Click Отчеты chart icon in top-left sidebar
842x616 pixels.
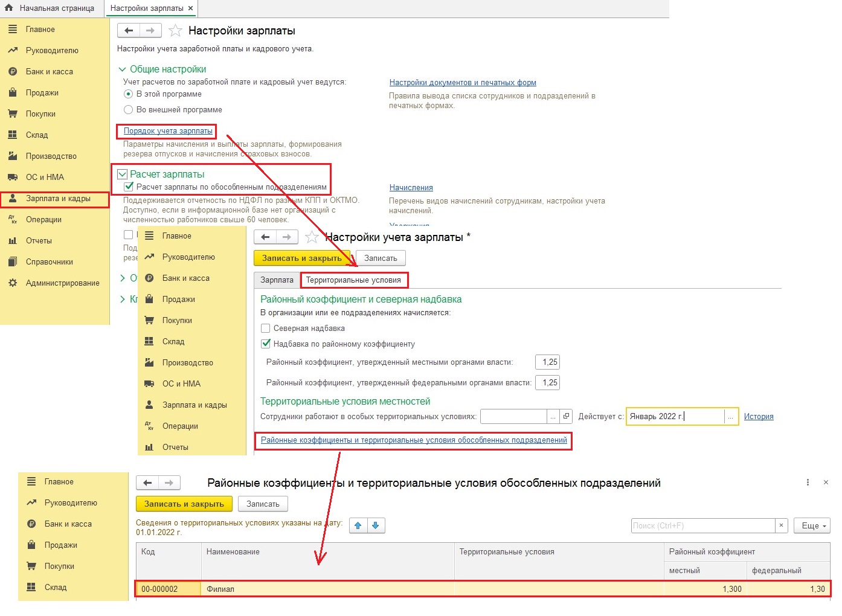13,240
